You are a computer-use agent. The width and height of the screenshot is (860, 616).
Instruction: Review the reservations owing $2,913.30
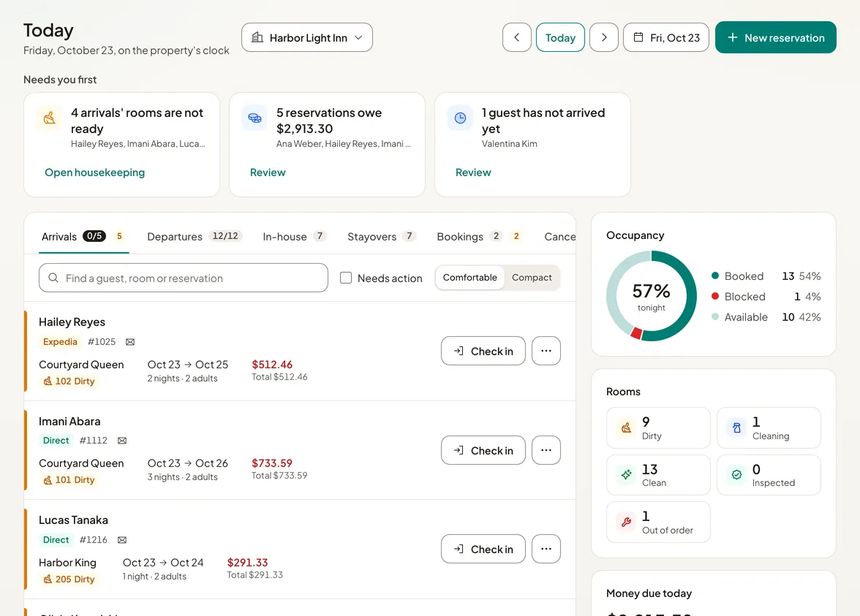[268, 172]
